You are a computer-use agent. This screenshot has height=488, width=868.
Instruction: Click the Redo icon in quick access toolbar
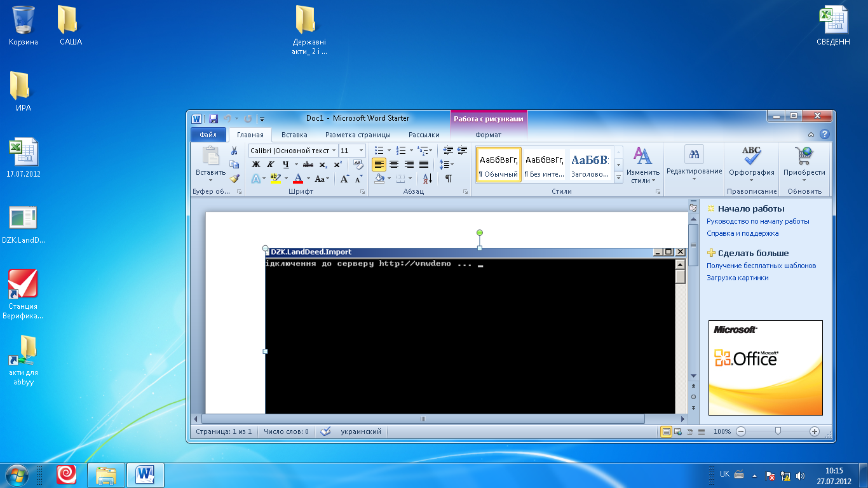pos(248,119)
